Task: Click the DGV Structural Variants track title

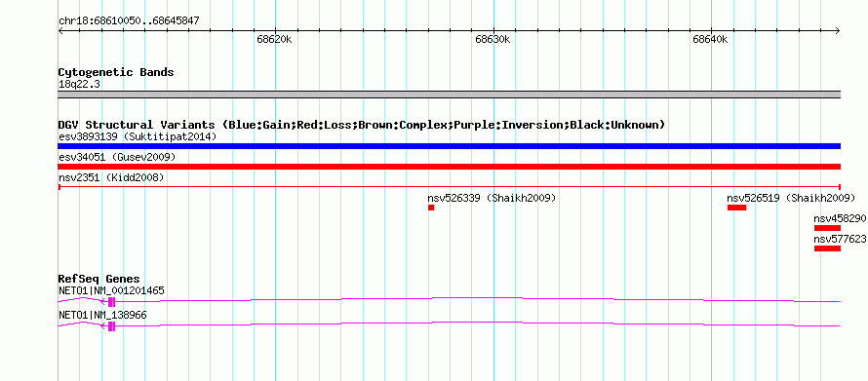Action: pos(362,125)
